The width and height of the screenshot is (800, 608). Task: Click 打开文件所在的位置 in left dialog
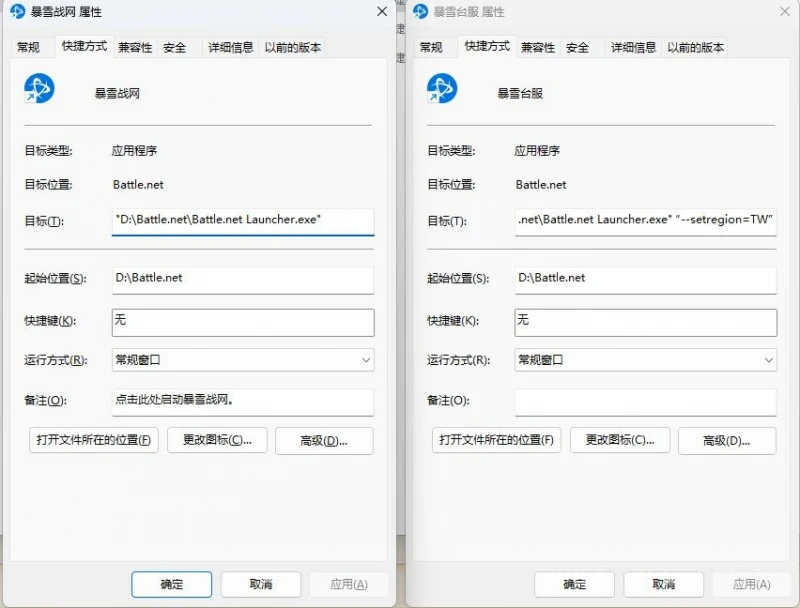93,440
